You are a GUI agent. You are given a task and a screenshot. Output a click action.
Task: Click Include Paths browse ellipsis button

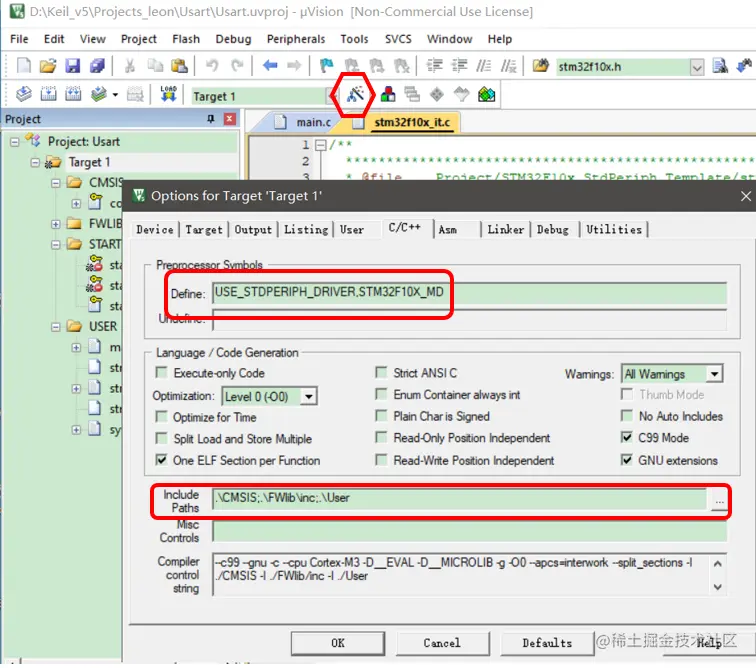click(719, 500)
